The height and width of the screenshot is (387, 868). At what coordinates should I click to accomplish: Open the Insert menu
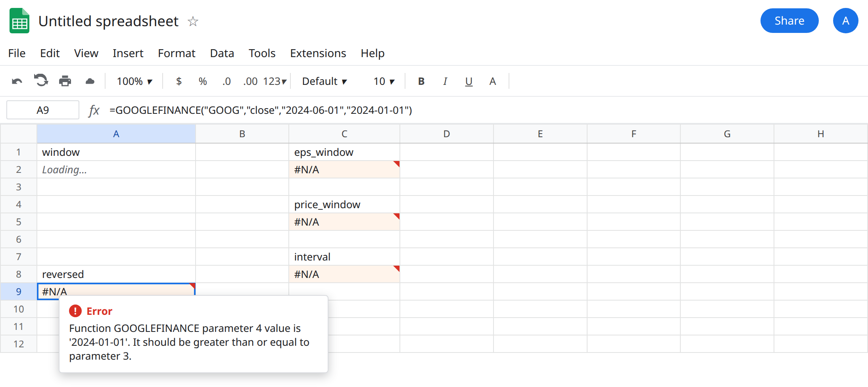click(128, 53)
